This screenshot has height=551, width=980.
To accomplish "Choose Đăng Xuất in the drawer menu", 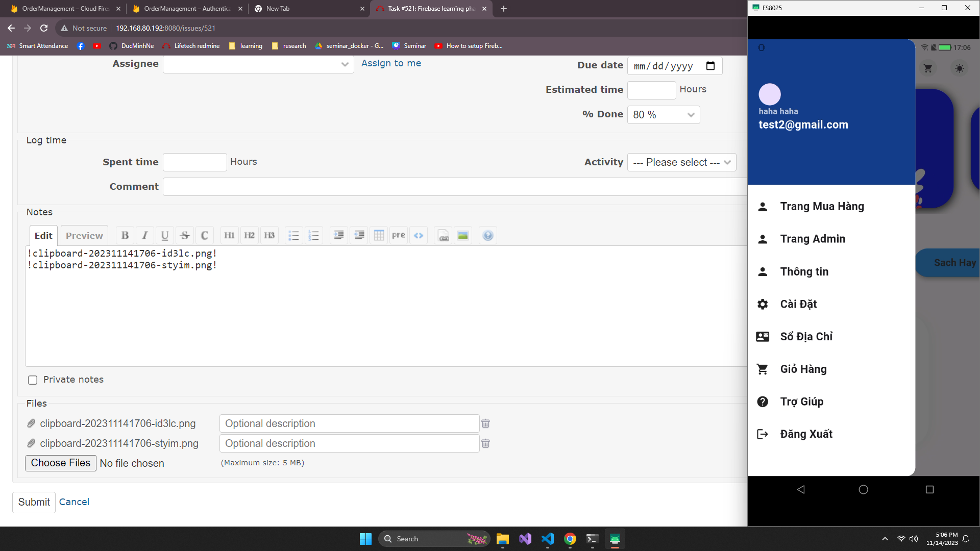I will point(806,434).
